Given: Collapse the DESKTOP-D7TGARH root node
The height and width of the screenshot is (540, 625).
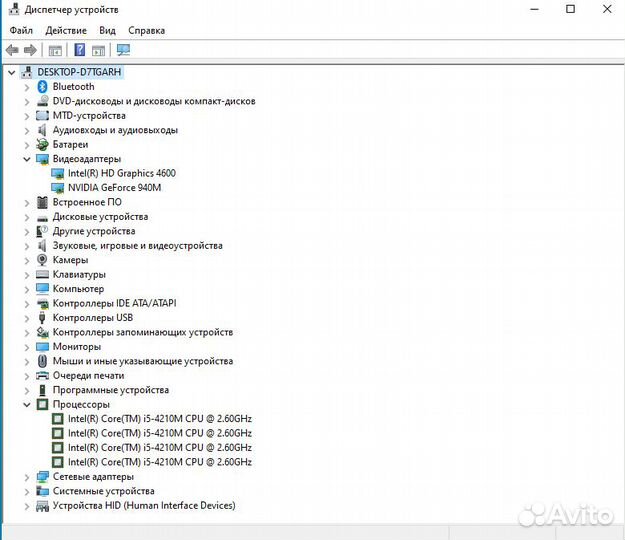Looking at the screenshot, I should 12,73.
